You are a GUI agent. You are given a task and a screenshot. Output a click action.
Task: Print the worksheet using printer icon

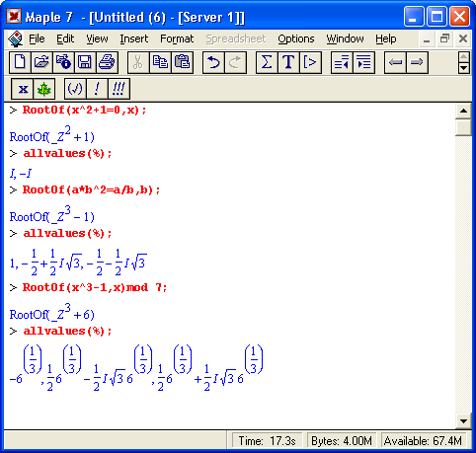click(x=107, y=62)
